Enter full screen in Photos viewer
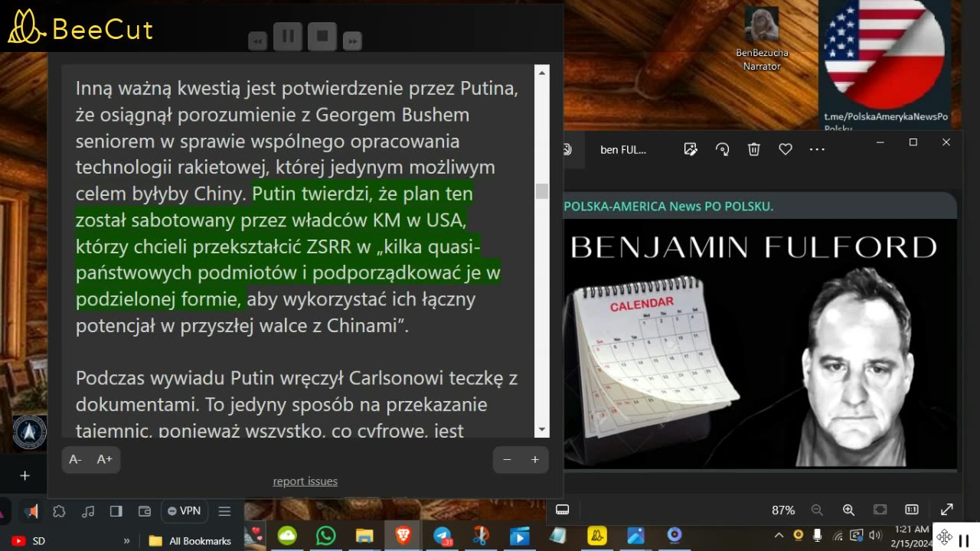Screen dimensions: 980x551 (947, 510)
